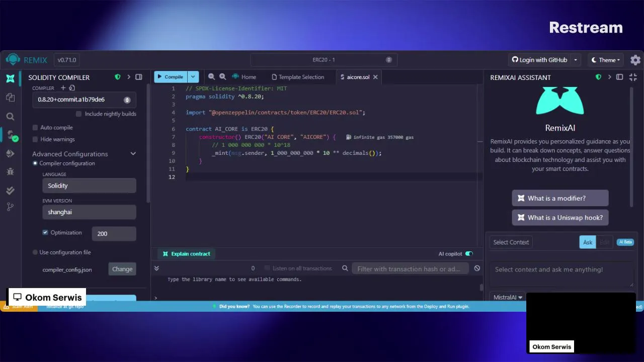The image size is (644, 362).
Task: Select the Edit mode tab in assistant
Action: point(604,242)
